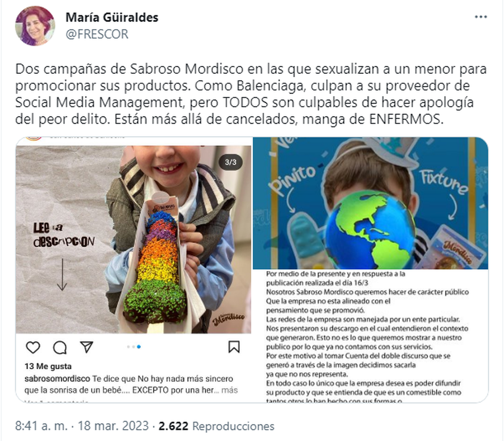504x441 pixels.
Task: Like the Instagram post with heart icon
Action: 33,347
